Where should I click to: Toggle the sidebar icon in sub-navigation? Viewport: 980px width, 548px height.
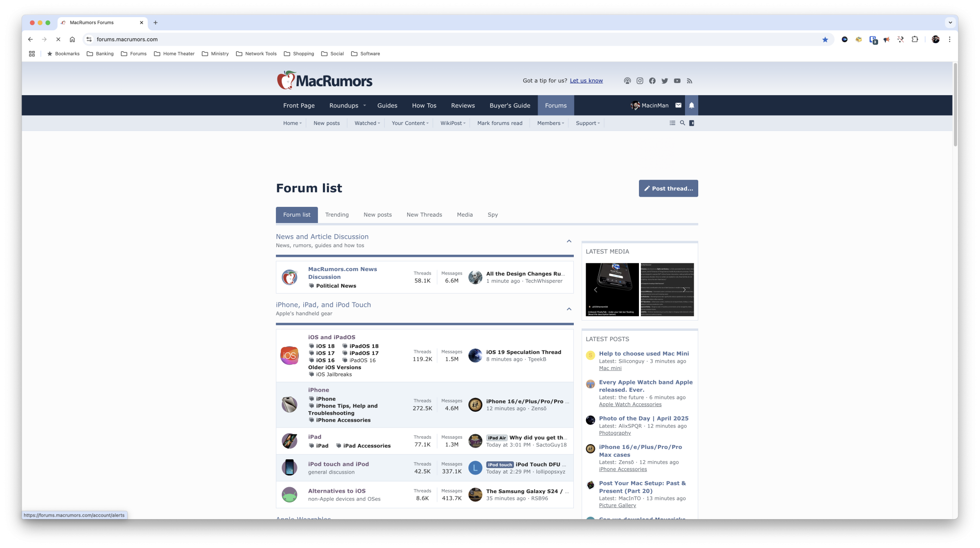coord(692,123)
